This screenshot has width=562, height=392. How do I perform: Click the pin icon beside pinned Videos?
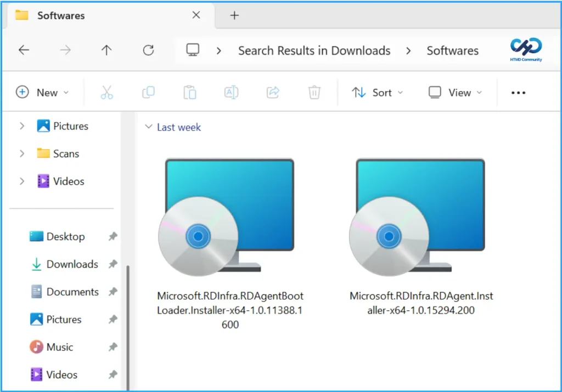[113, 374]
